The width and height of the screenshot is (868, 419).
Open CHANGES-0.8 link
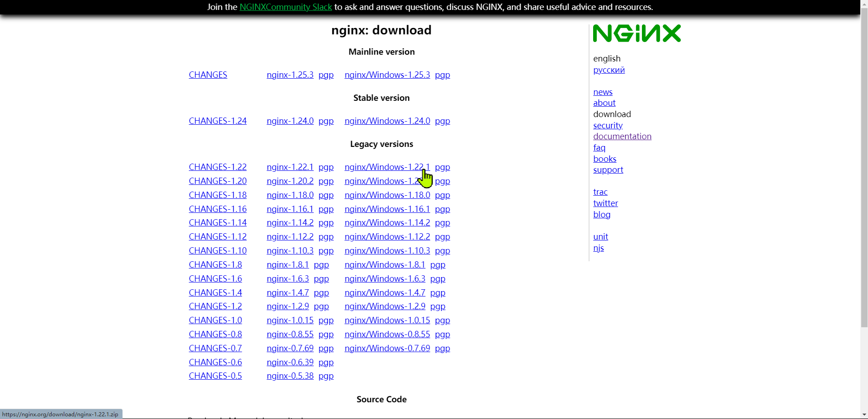[x=216, y=334]
